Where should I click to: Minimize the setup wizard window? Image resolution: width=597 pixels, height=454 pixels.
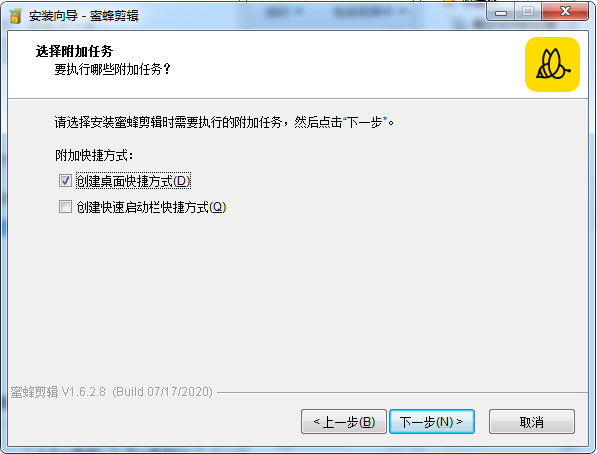pos(501,13)
